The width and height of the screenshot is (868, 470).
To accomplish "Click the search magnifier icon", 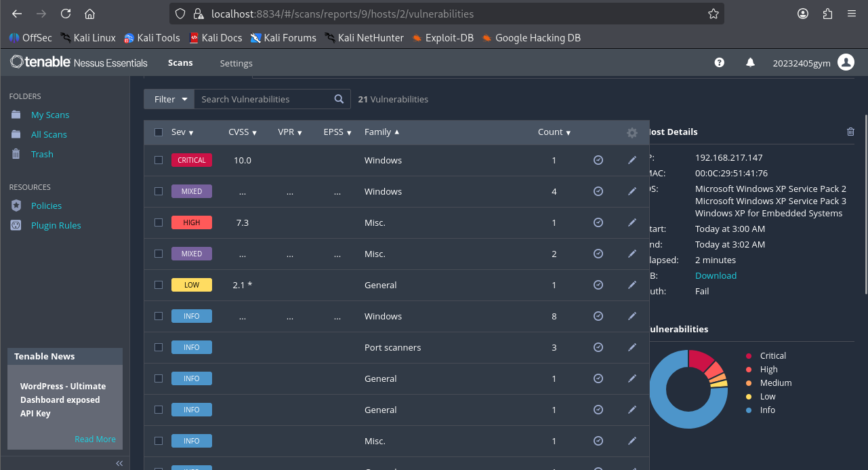I will coord(339,99).
